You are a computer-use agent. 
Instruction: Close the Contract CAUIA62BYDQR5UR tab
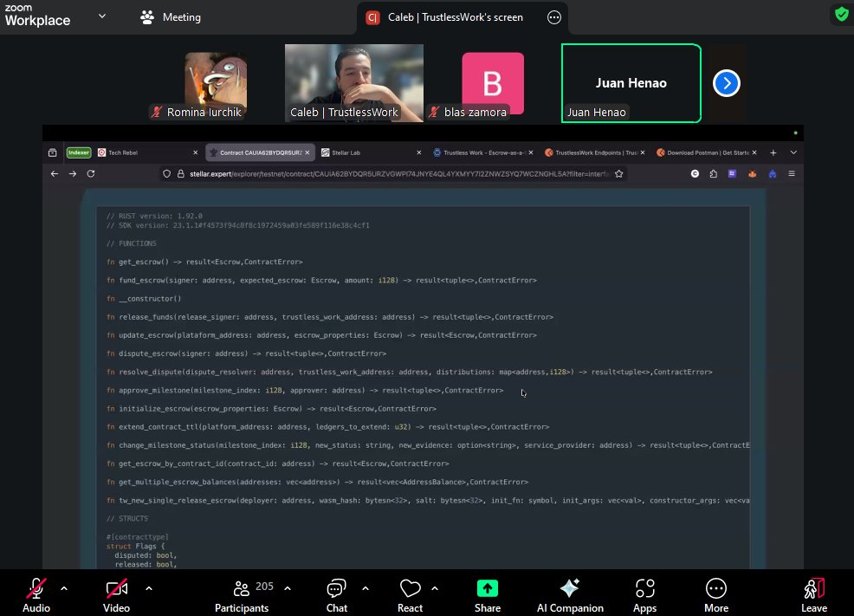pyautogui.click(x=307, y=152)
